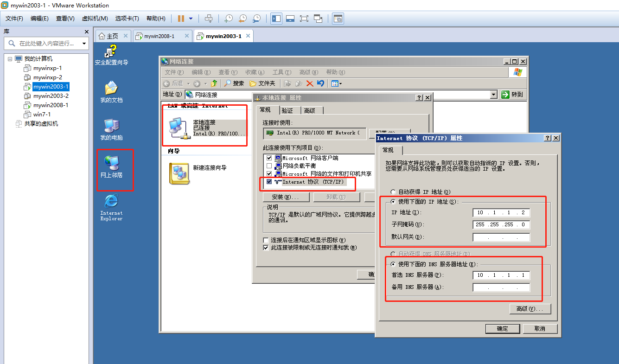Image resolution: width=619 pixels, height=364 pixels.
Task: Open the address bar dropdown arrow
Action: (x=493, y=95)
